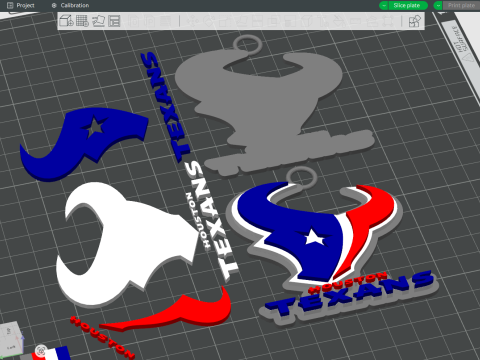The height and width of the screenshot is (360, 480).
Task: Click the view orientation cube
Action: pos(11,339)
